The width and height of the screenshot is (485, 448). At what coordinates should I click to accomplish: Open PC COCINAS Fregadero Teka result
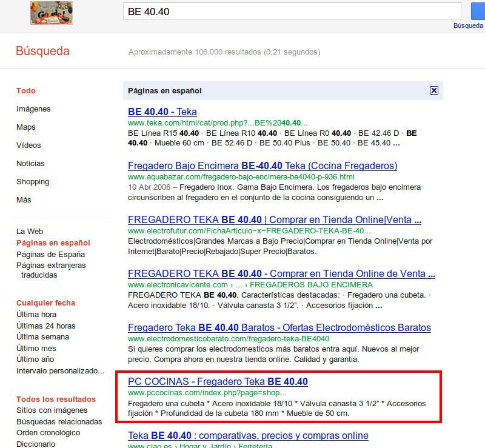click(218, 381)
